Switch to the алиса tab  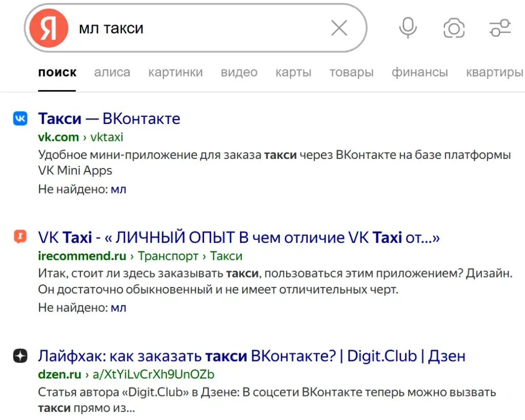point(112,72)
